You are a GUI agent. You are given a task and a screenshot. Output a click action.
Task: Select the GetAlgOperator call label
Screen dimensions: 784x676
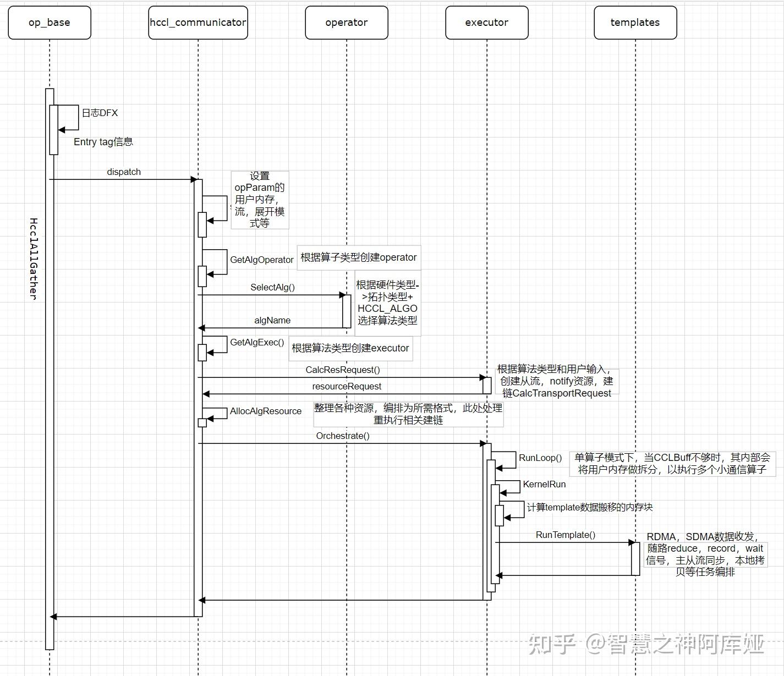point(261,260)
